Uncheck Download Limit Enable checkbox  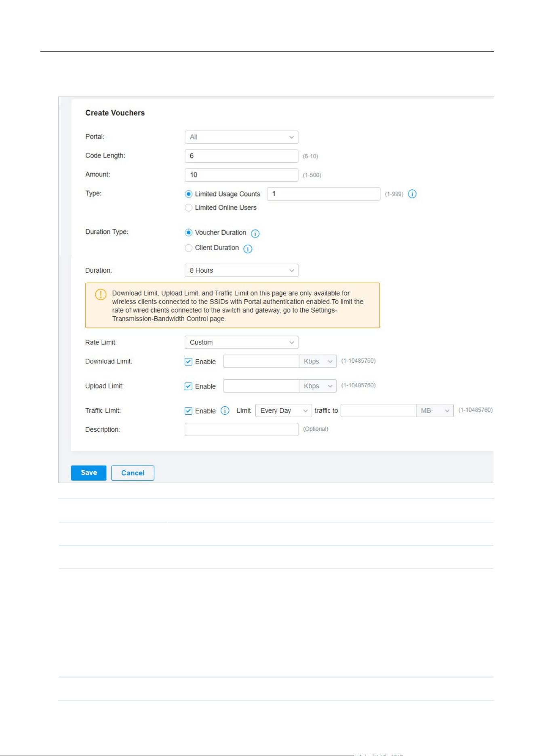[188, 361]
